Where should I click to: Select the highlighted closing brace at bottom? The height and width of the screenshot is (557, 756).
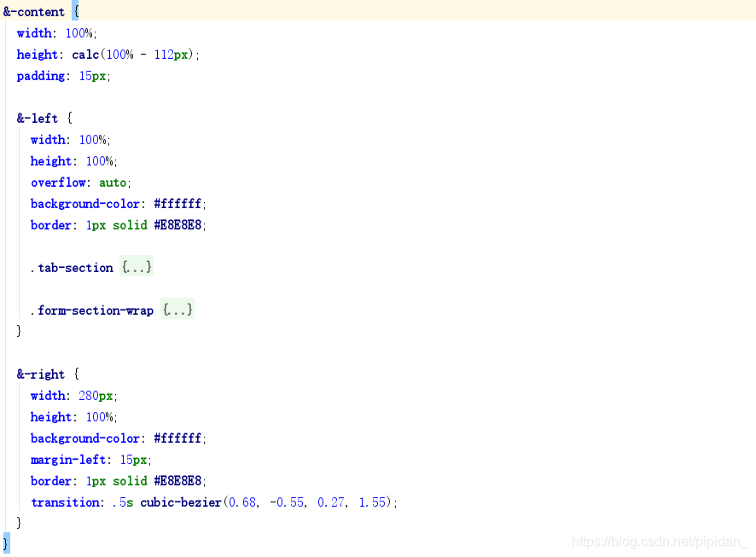(x=5, y=542)
